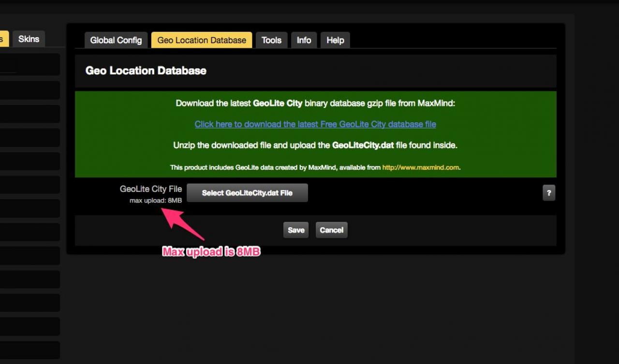Screen dimensions: 619x364
Task: Click the Download the latest GeoLite City text
Action: click(x=315, y=103)
